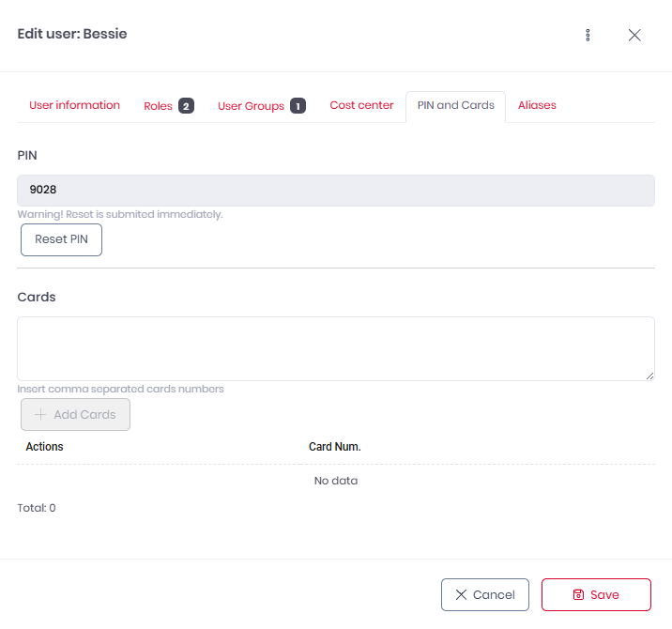The width and height of the screenshot is (672, 629).
Task: Grab the Cards text area resize handle
Action: point(649,376)
